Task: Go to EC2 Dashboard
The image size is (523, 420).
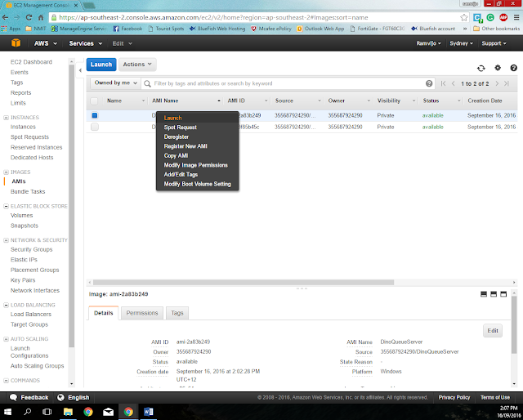Action: [31, 62]
